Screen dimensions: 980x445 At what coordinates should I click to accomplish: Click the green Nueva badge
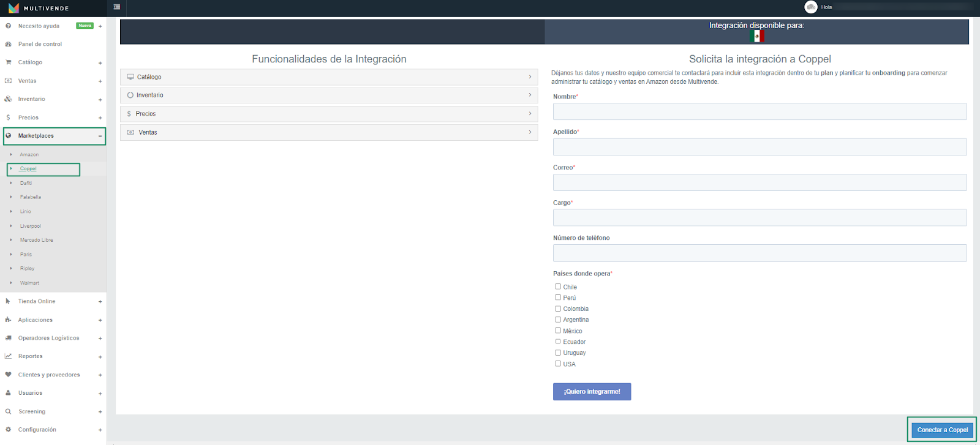click(85, 26)
